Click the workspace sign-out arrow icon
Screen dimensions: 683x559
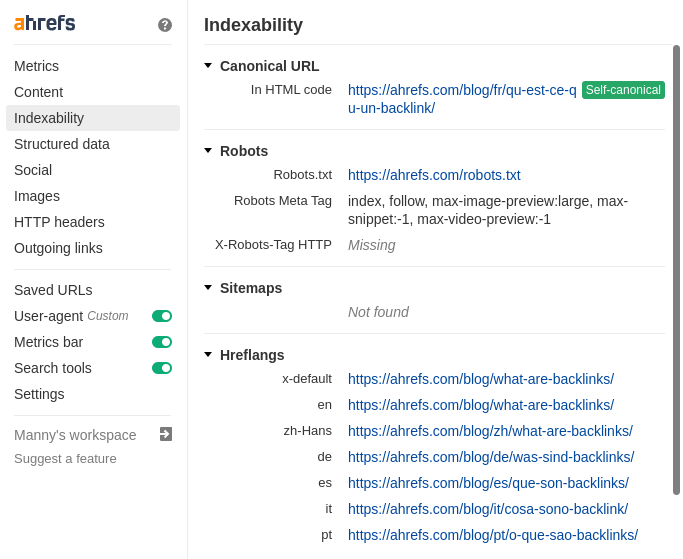click(166, 434)
